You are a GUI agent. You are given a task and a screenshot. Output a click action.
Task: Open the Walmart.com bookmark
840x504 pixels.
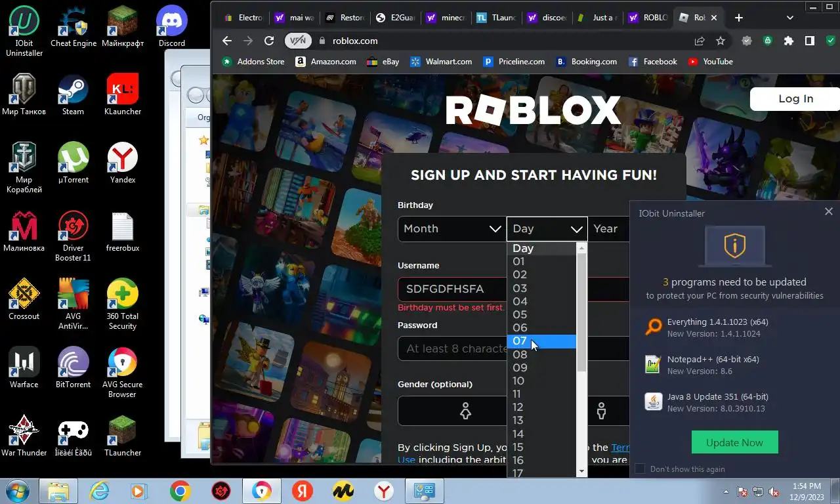pyautogui.click(x=441, y=62)
